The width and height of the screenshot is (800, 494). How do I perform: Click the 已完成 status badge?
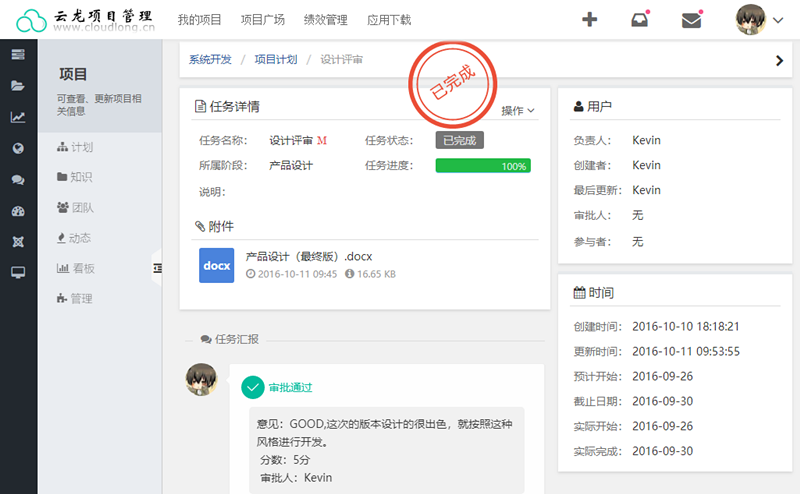(460, 140)
